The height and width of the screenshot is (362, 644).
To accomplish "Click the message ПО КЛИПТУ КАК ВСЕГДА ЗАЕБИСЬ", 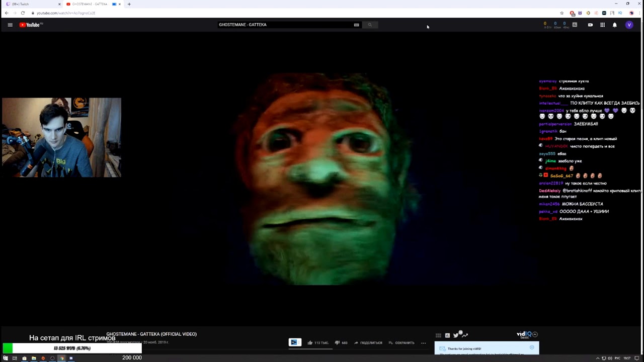I will [x=605, y=103].
